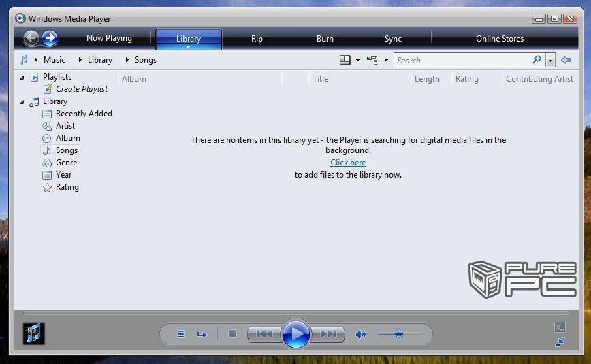Toggle shuffle mode

180,334
